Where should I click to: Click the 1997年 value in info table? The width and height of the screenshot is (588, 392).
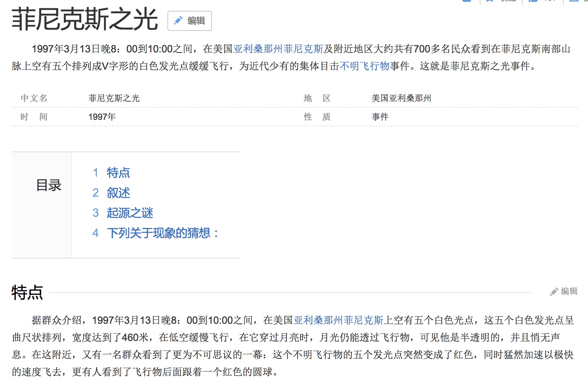click(102, 117)
